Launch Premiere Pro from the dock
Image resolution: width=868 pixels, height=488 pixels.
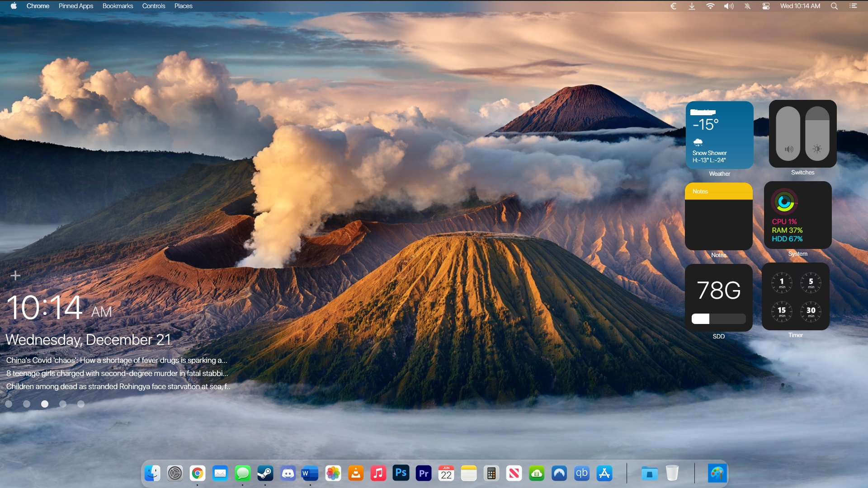tap(424, 473)
